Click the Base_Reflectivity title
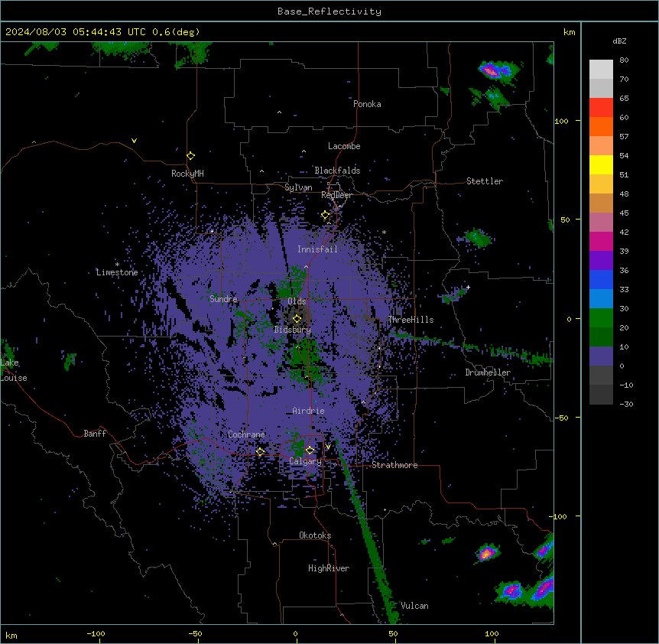The width and height of the screenshot is (659, 644). [x=329, y=11]
